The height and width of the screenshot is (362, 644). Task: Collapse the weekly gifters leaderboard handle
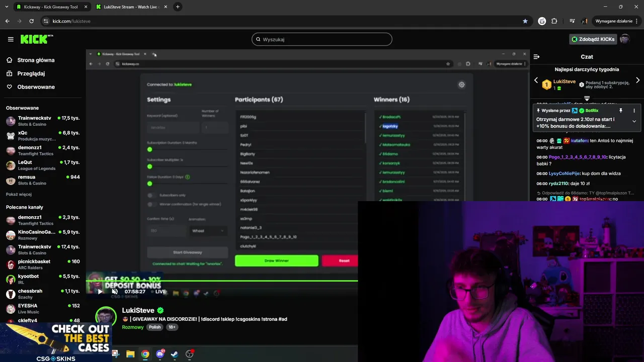pyautogui.click(x=587, y=99)
